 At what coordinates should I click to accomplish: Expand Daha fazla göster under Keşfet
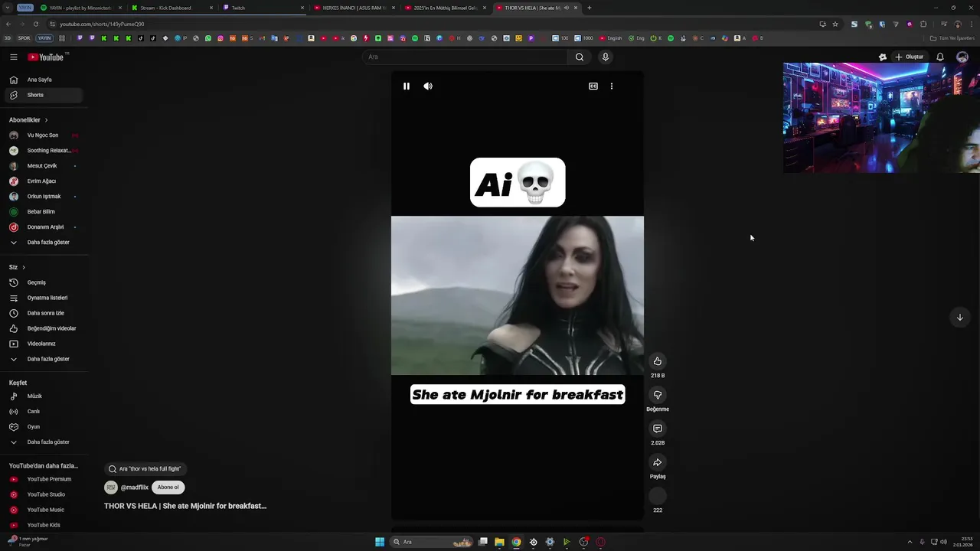(44, 442)
